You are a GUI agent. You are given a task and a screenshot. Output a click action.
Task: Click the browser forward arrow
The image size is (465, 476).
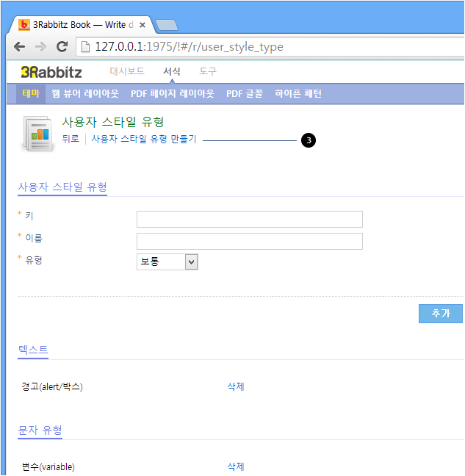[x=40, y=46]
